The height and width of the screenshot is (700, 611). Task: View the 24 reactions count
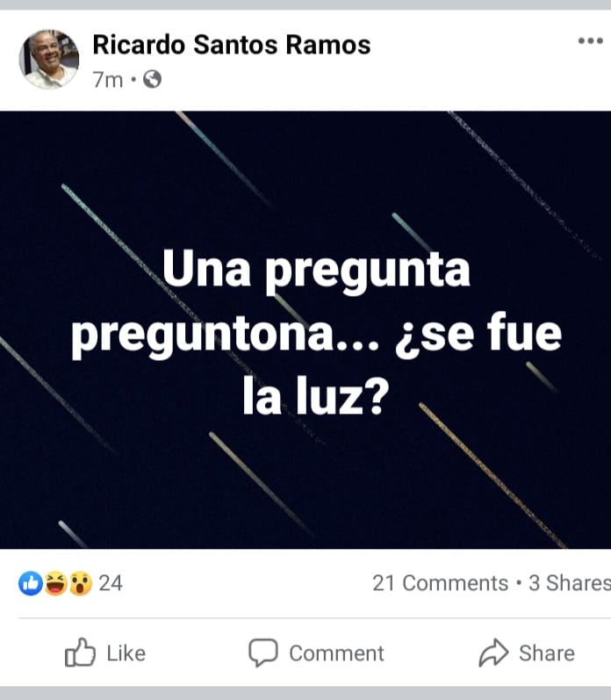coord(111,583)
